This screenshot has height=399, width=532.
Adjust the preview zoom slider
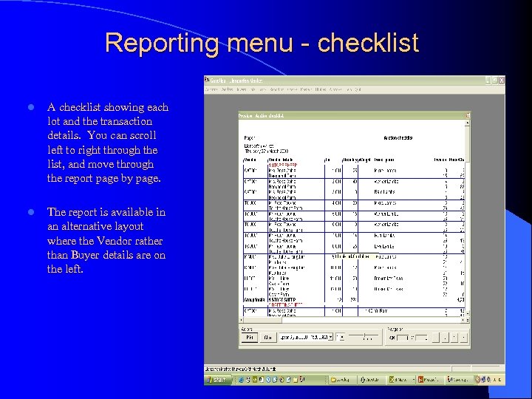[x=364, y=336]
